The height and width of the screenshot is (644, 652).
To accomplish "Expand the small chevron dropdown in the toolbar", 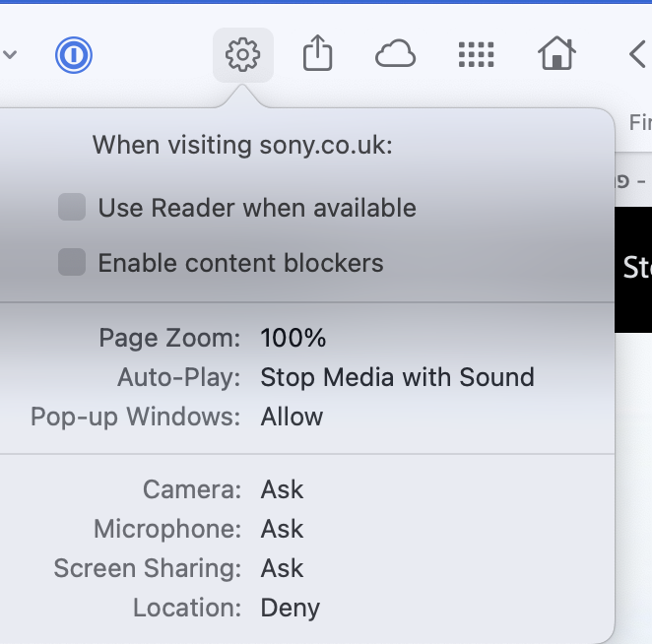I will [x=11, y=55].
